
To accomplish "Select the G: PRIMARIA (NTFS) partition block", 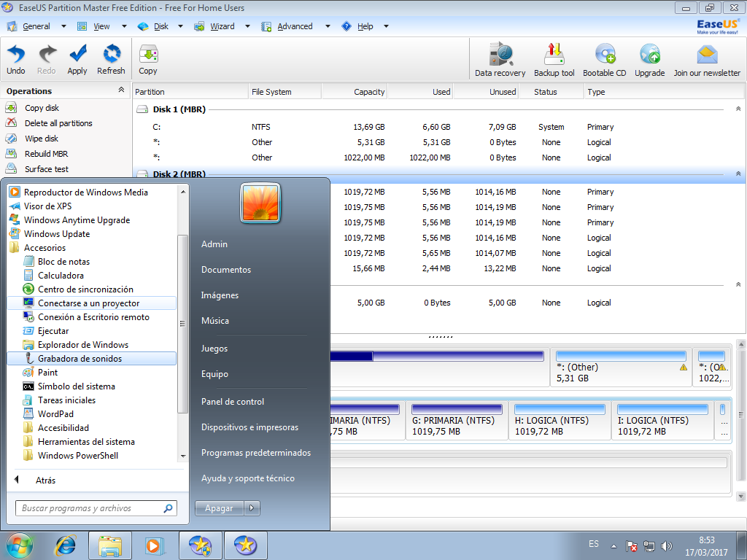I will (457, 421).
